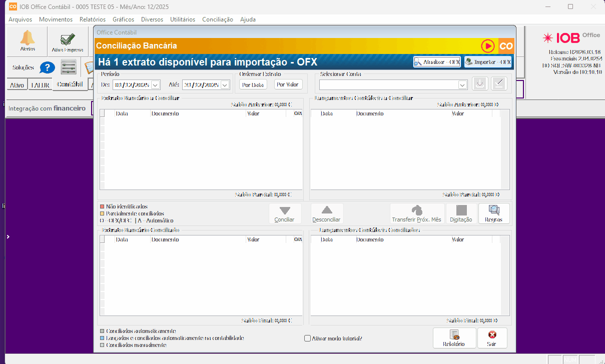Open Regras with the magnifier icon

point(494,213)
